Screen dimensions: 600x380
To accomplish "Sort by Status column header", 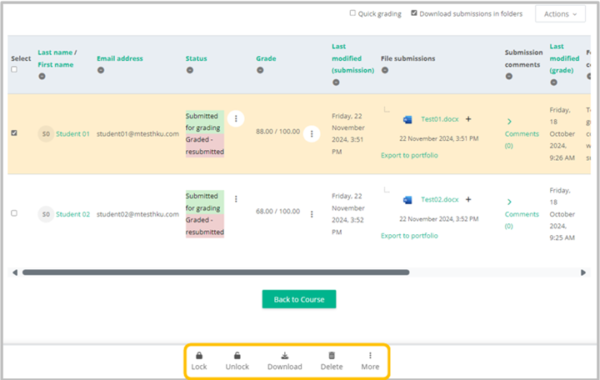I will coord(196,58).
